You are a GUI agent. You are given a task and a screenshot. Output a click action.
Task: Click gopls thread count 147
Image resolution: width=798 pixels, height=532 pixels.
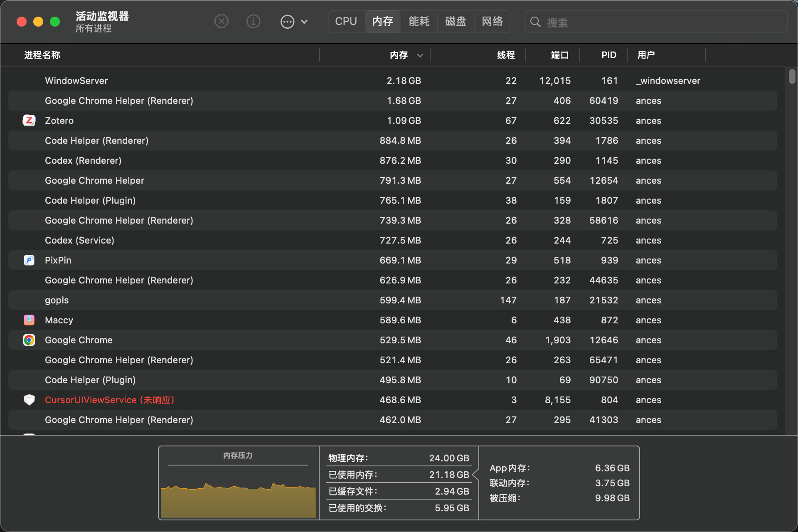[x=508, y=300]
